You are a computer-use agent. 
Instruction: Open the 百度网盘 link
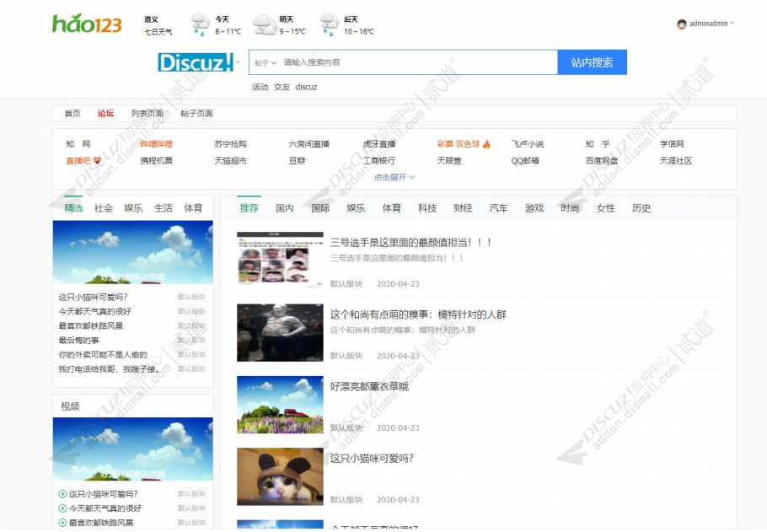602,160
